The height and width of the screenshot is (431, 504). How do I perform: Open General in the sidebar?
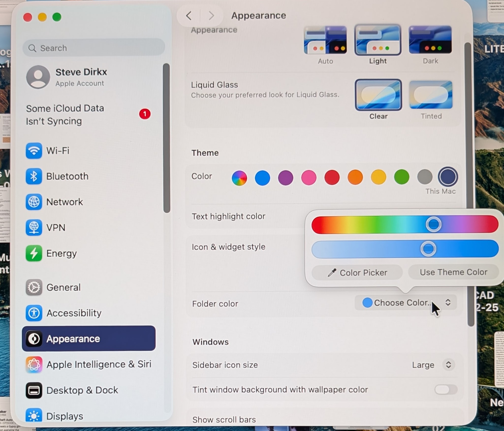tap(89, 287)
